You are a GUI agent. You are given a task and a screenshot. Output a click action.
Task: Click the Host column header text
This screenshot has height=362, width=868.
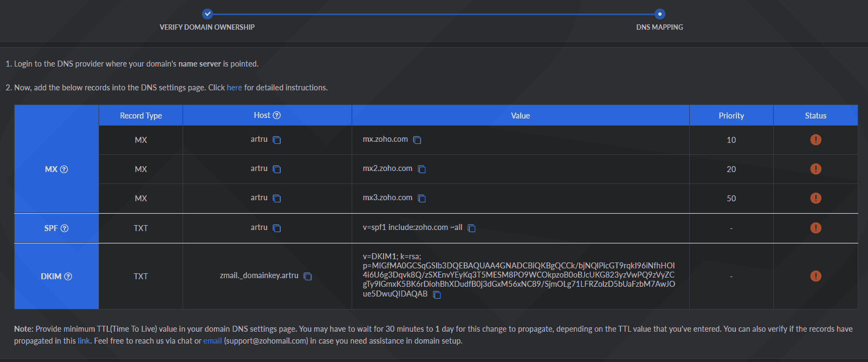pyautogui.click(x=262, y=115)
